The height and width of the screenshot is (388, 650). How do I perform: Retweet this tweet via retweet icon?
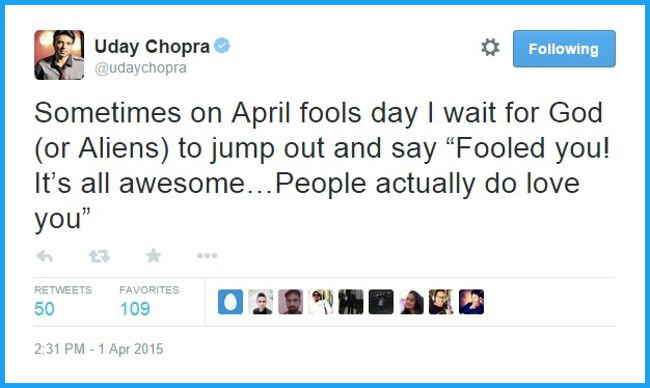[99, 256]
